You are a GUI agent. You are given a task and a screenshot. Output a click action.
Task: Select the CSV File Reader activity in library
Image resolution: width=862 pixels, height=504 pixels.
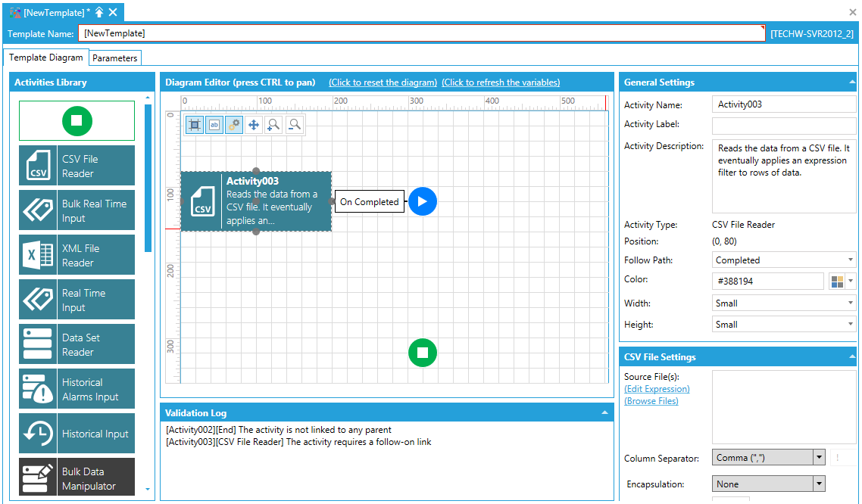point(77,166)
